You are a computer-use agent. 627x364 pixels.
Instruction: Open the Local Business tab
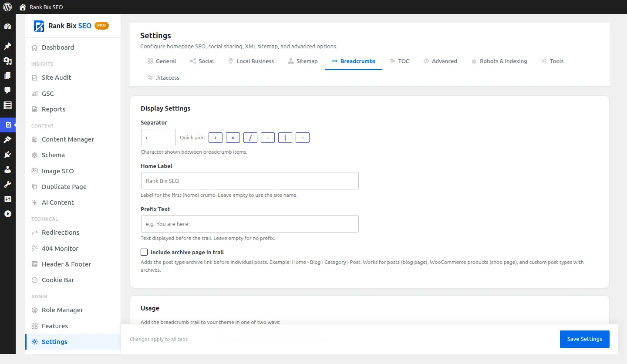click(x=251, y=61)
